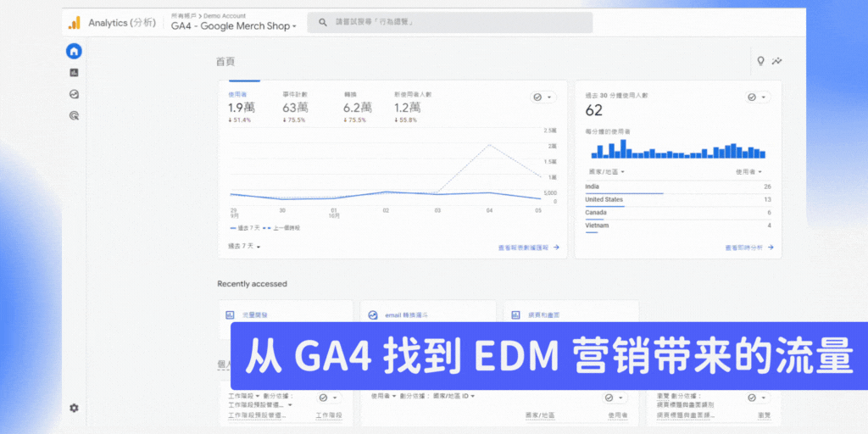Click the India row in country list
The height and width of the screenshot is (434, 868).
pyautogui.click(x=678, y=188)
